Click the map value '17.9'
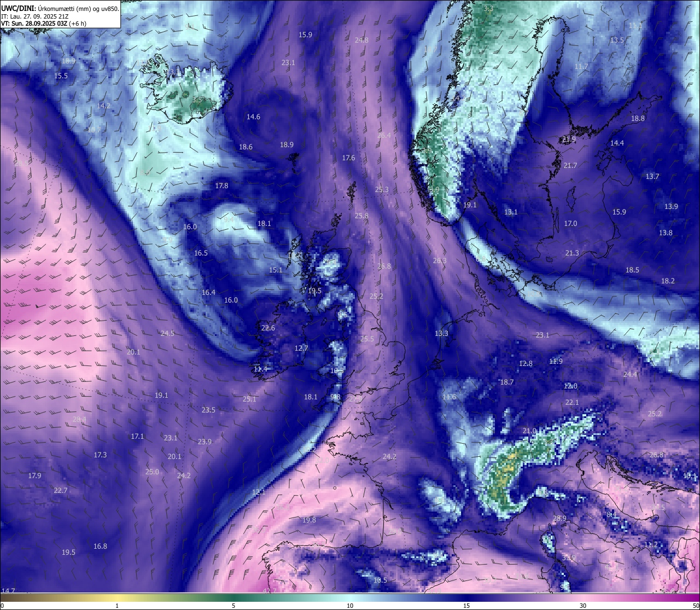 tap(34, 476)
